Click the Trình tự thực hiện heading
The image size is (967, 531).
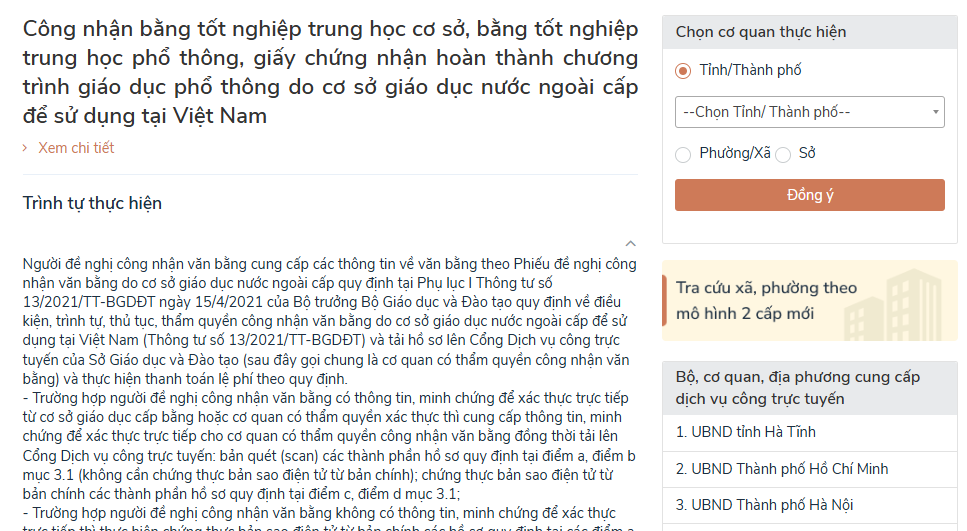coord(92,204)
